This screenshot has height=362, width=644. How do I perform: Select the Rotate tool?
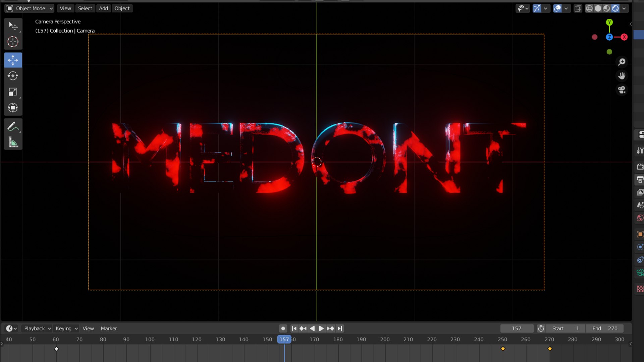click(13, 76)
